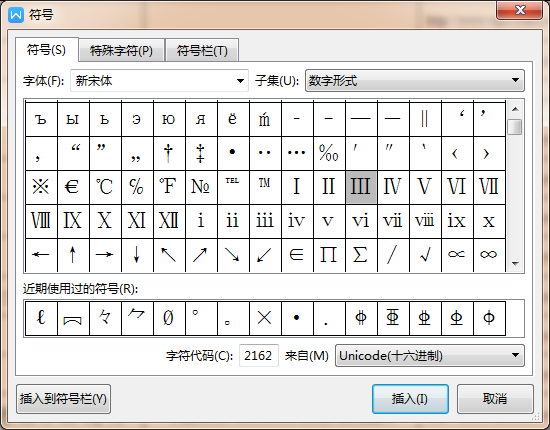Pick the square root √ symbol
550x430 pixels.
point(425,255)
